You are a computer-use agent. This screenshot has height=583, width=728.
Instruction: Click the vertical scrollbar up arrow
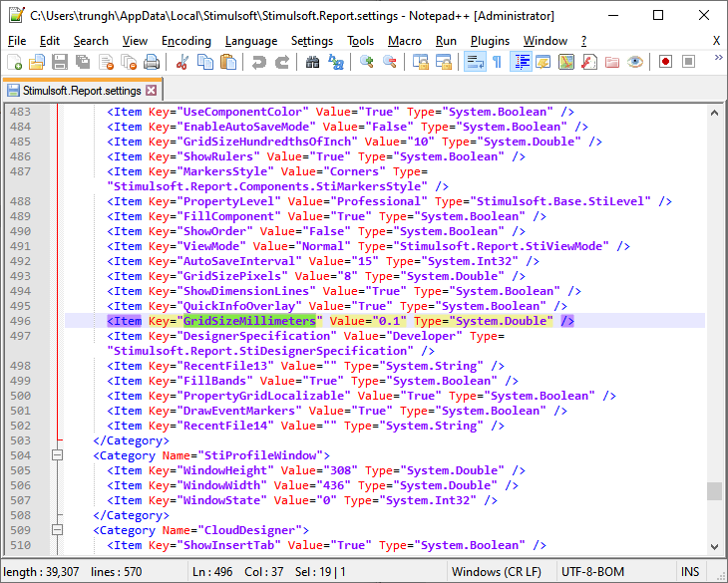pos(714,113)
